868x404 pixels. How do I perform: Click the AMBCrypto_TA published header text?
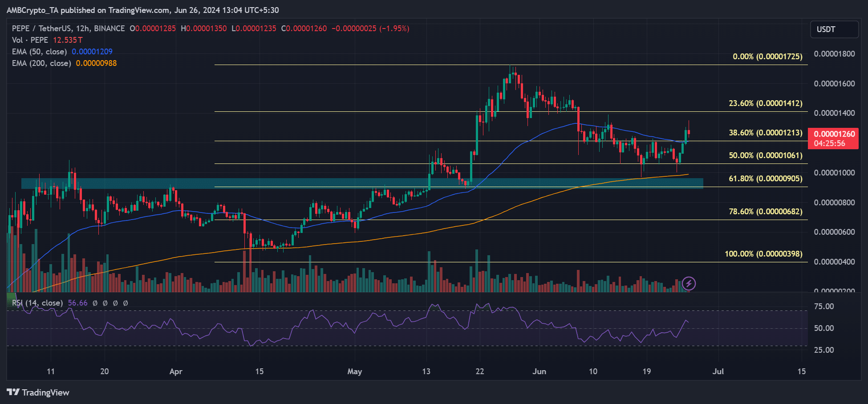142,10
